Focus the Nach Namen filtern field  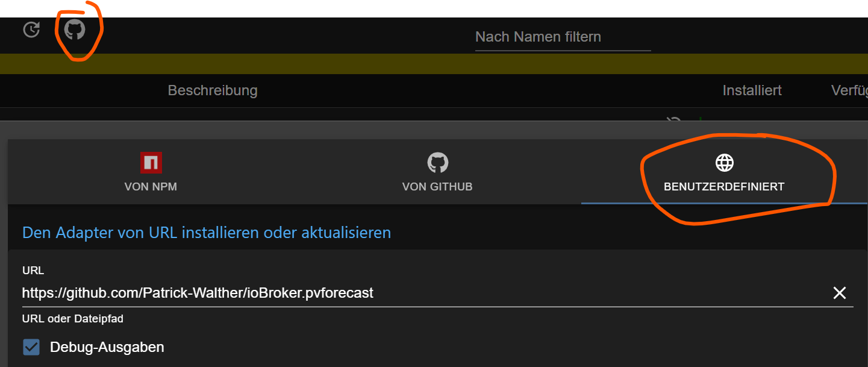tap(563, 37)
